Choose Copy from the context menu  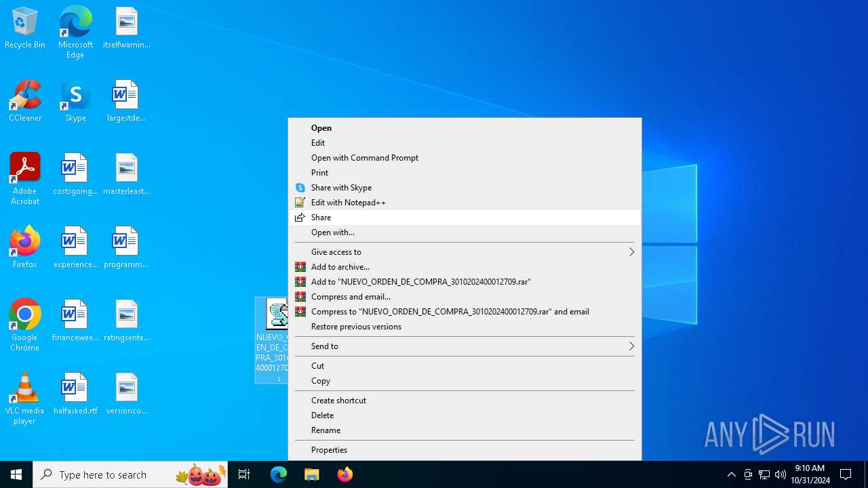click(465, 381)
